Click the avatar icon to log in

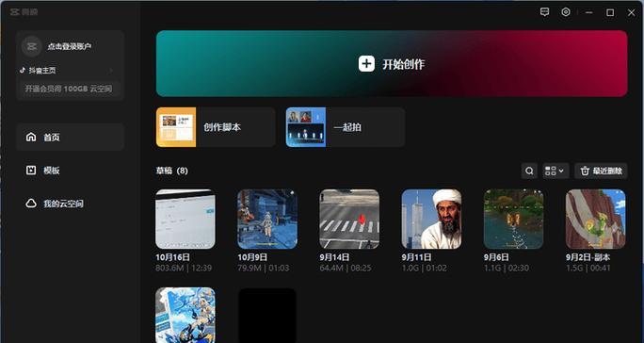[x=32, y=46]
